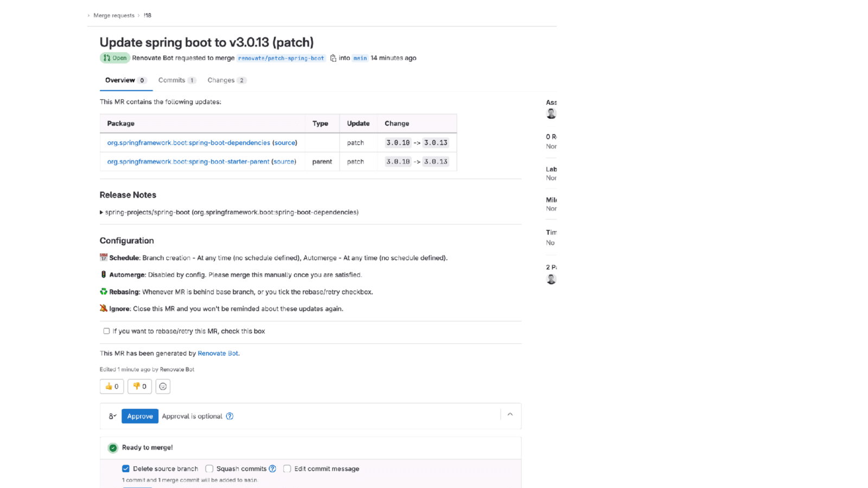Uncheck Delete source branch
Image resolution: width=868 pixels, height=488 pixels.
point(126,469)
